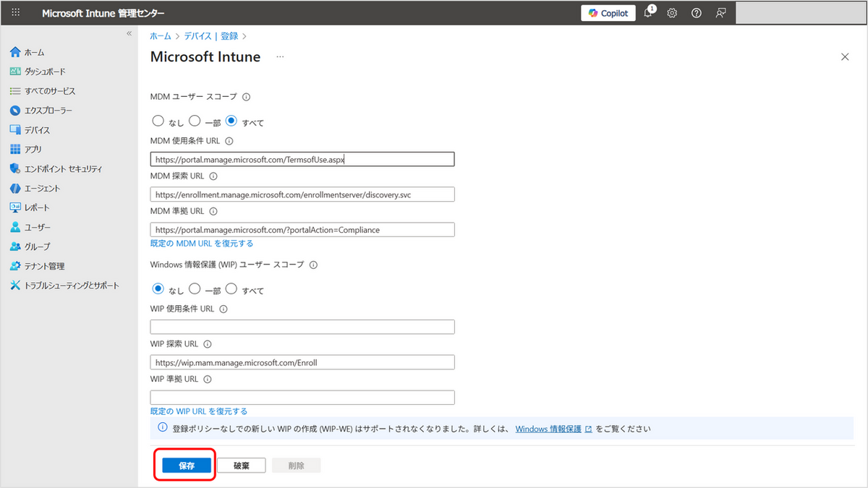Open テナント管理 in sidebar

coord(44,266)
